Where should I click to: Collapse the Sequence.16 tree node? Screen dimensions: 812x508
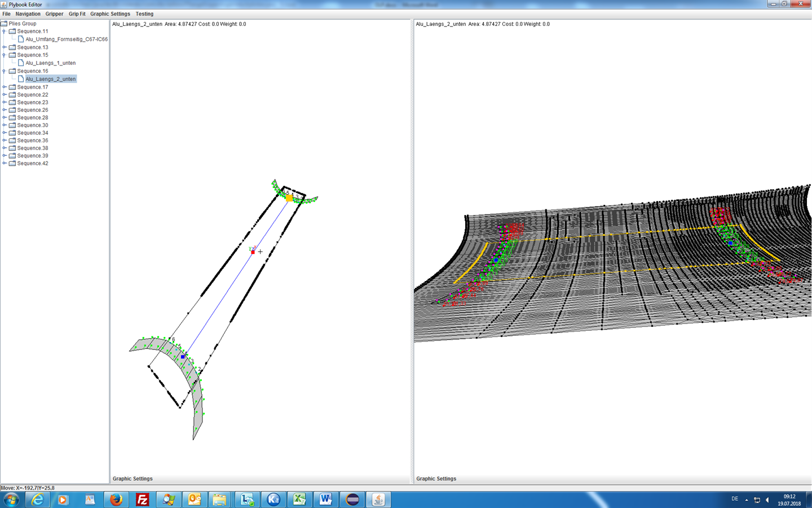point(5,72)
